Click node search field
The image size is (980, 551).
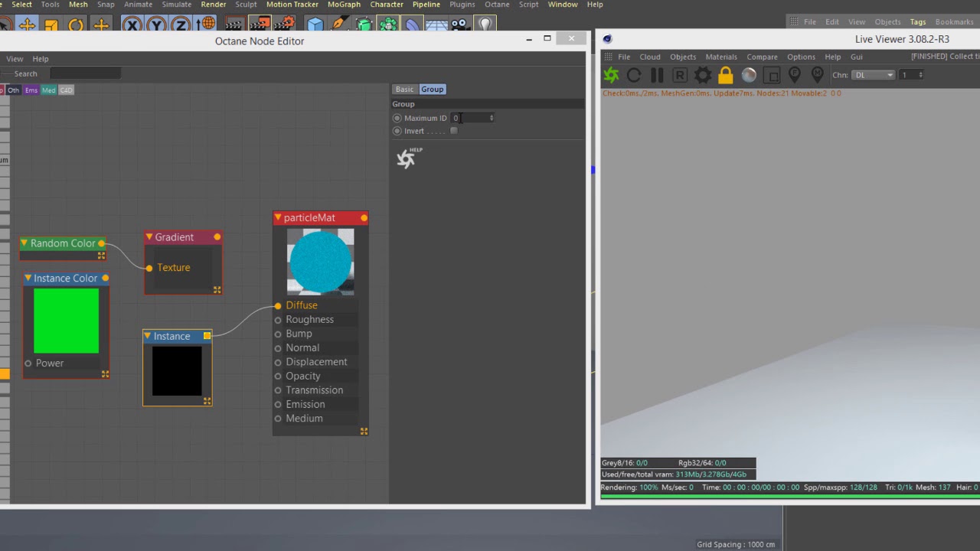[85, 73]
